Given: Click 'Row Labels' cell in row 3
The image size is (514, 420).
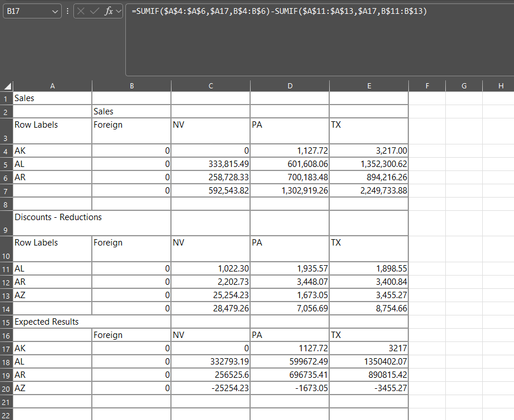Looking at the screenshot, I should click(x=53, y=131).
